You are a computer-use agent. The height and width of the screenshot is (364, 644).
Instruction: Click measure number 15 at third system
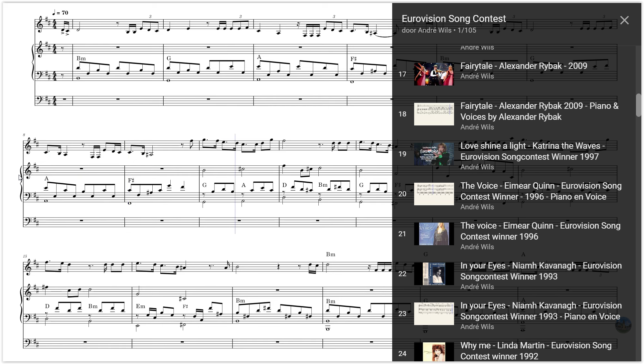[25, 256]
